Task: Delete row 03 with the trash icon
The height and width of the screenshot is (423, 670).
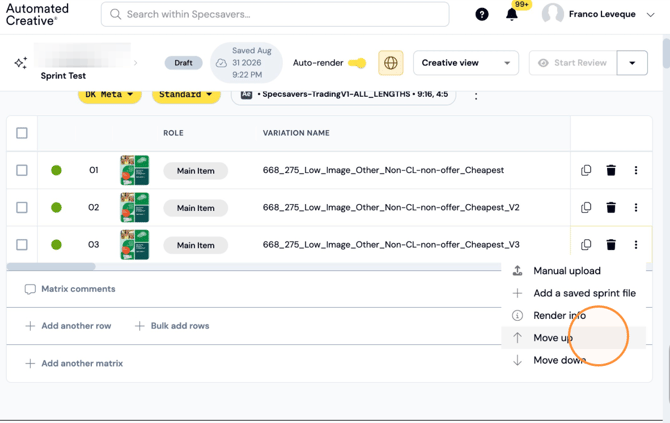Action: 611,244
